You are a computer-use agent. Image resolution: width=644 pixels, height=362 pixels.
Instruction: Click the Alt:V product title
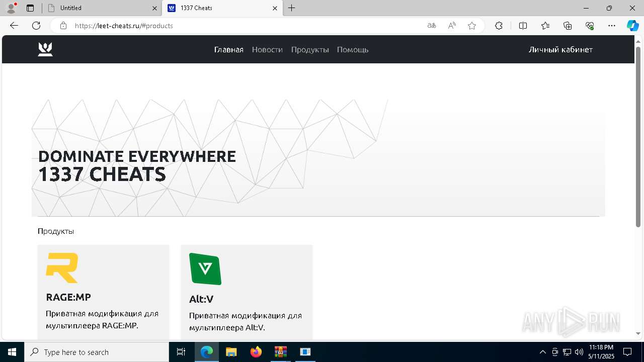pos(201,299)
